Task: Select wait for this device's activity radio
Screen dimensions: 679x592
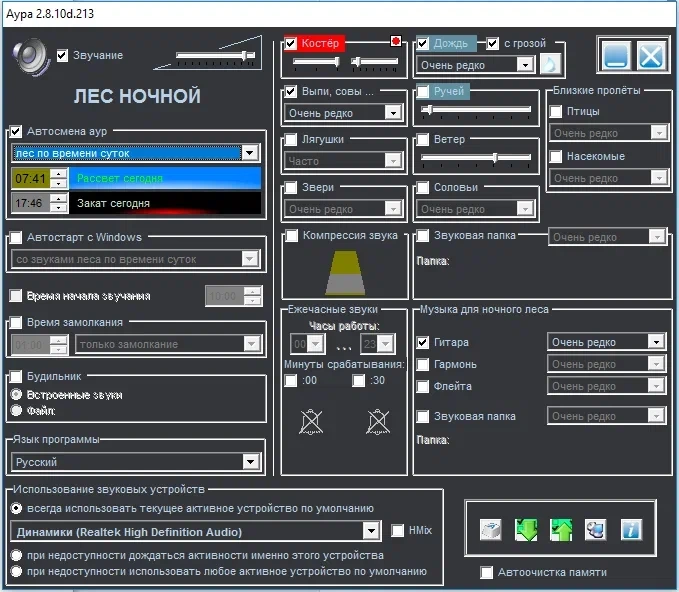Action: click(x=16, y=555)
